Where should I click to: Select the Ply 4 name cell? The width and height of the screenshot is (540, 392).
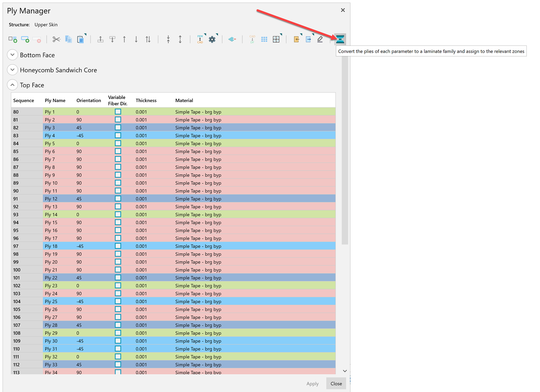tap(59, 136)
